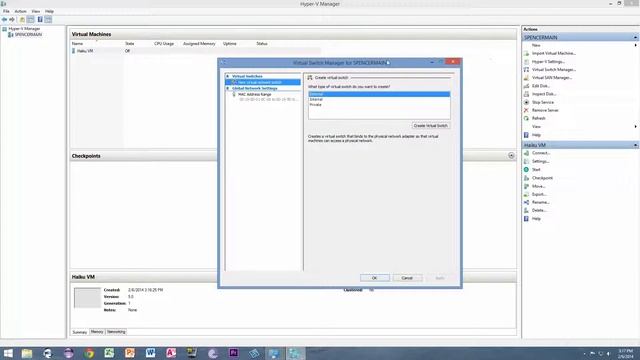Click the Create Virtual Switch button
Viewport: 640px width, 360px height.
click(431, 126)
